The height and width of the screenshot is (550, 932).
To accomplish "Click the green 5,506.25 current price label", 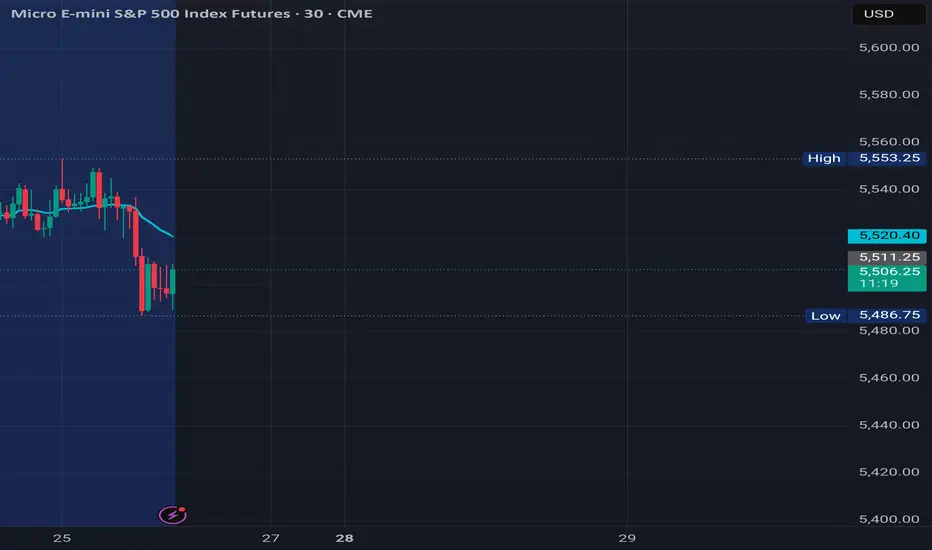I will pos(887,278).
